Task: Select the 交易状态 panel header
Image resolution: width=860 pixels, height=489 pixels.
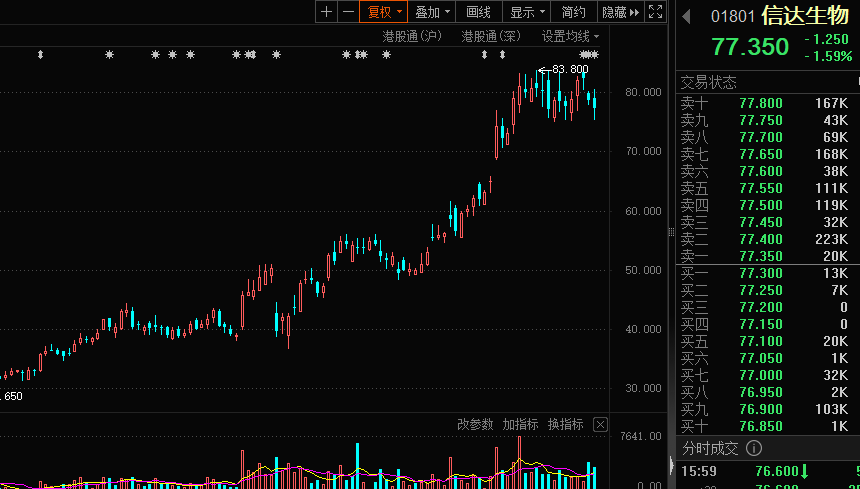Action: 708,82
